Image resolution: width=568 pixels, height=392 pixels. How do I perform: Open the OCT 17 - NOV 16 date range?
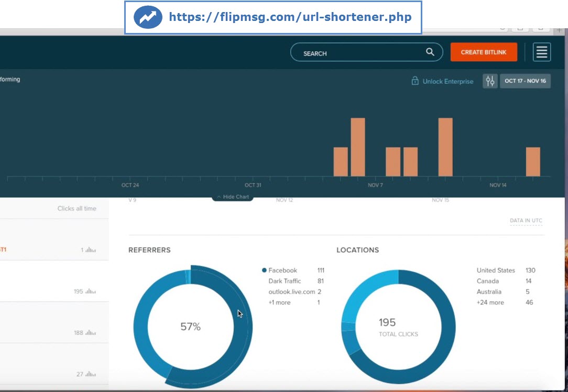tap(525, 81)
